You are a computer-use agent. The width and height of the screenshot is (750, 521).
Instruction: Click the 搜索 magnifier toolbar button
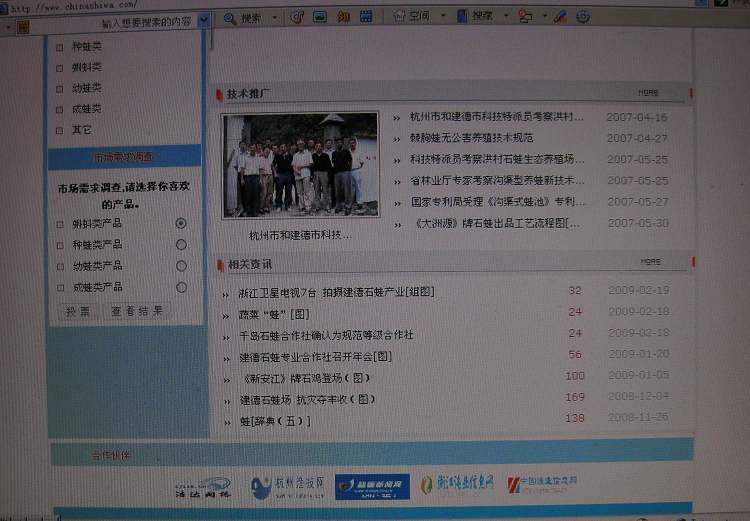pyautogui.click(x=244, y=18)
